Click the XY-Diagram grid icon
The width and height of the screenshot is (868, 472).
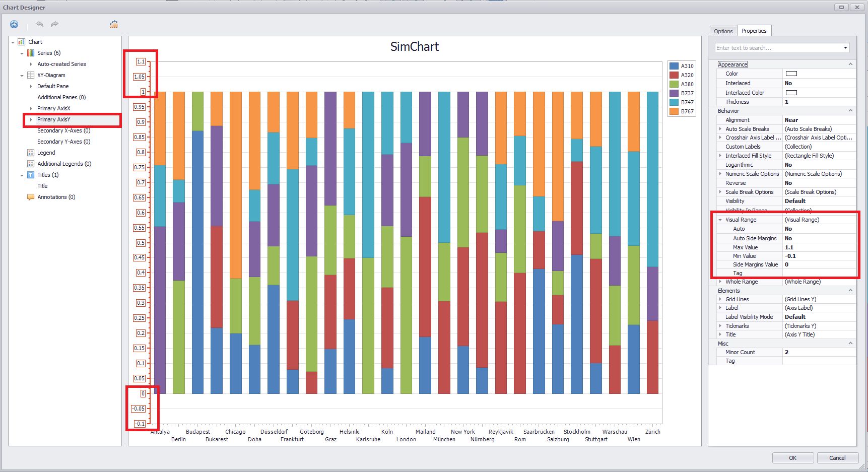click(31, 75)
